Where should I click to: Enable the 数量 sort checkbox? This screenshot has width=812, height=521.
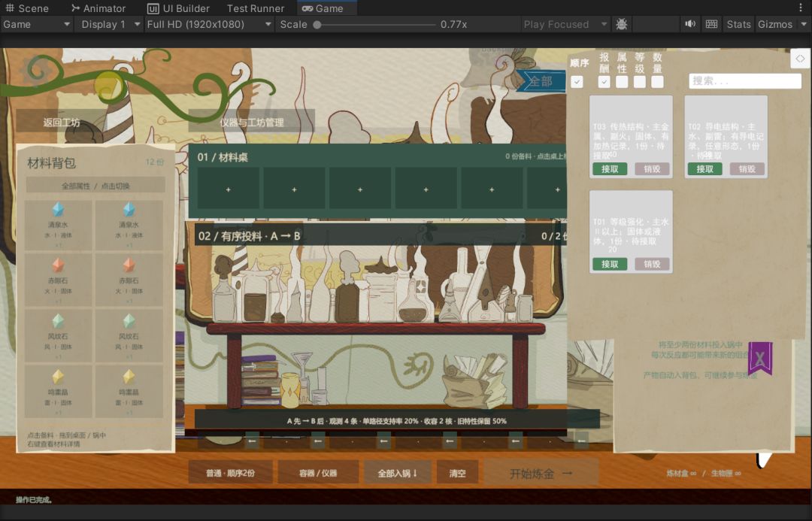pyautogui.click(x=657, y=82)
